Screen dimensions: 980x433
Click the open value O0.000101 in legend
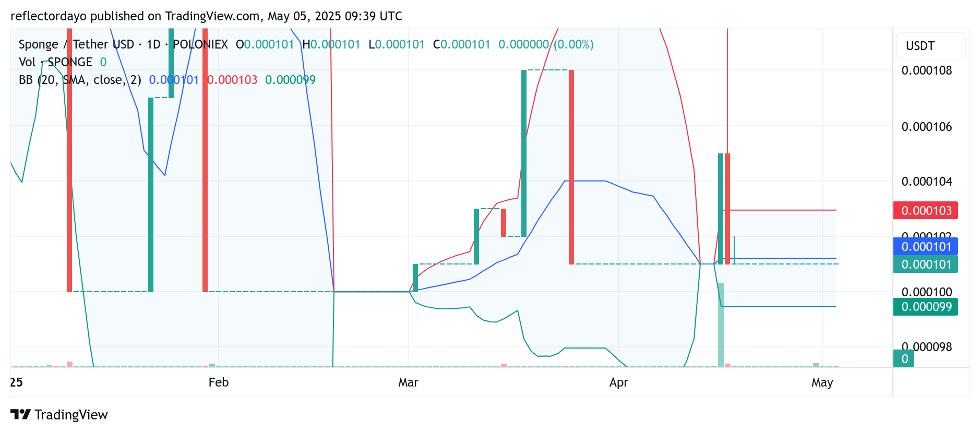click(x=265, y=44)
